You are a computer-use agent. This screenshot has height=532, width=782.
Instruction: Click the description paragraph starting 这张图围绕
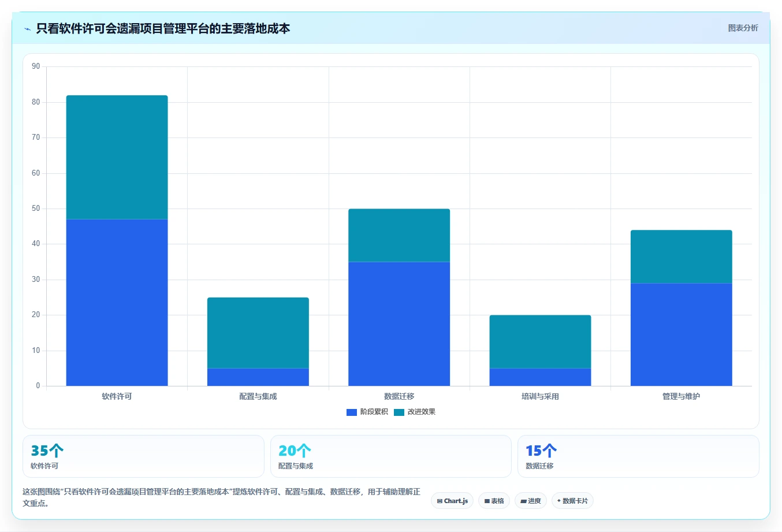(222, 497)
